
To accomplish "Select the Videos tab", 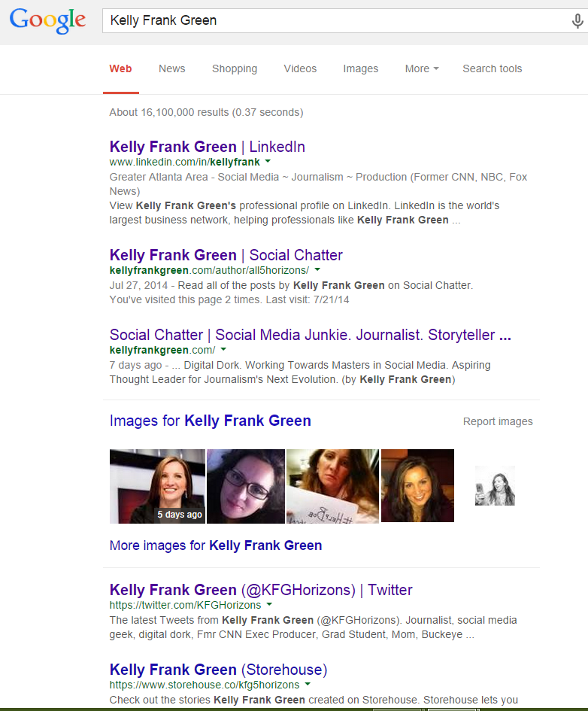I will (300, 68).
